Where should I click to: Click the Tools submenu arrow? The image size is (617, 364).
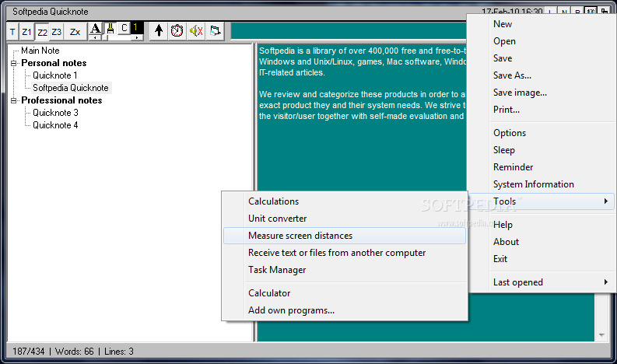606,201
